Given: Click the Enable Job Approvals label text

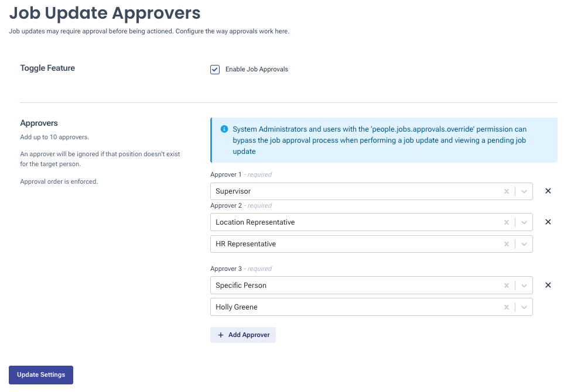Looking at the screenshot, I should pyautogui.click(x=257, y=70).
